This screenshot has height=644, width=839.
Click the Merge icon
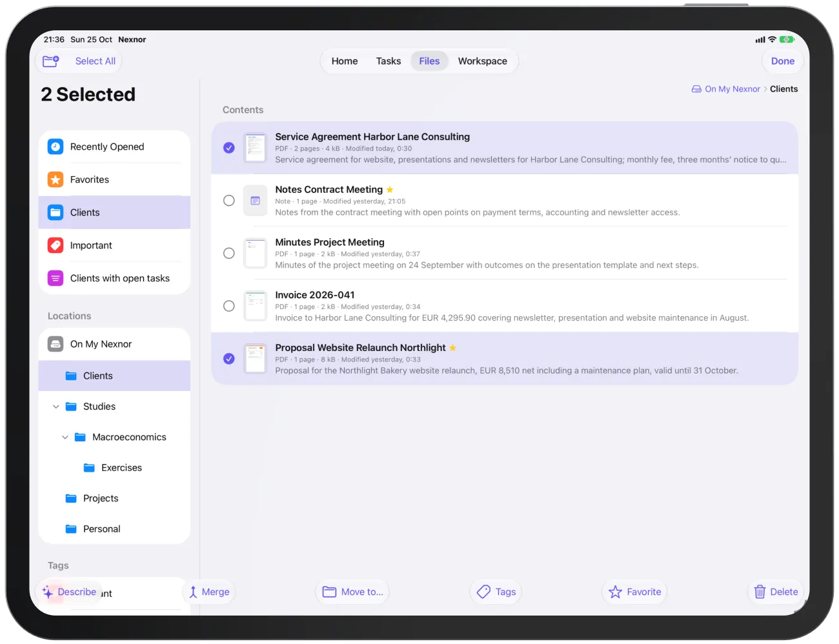pos(193,592)
